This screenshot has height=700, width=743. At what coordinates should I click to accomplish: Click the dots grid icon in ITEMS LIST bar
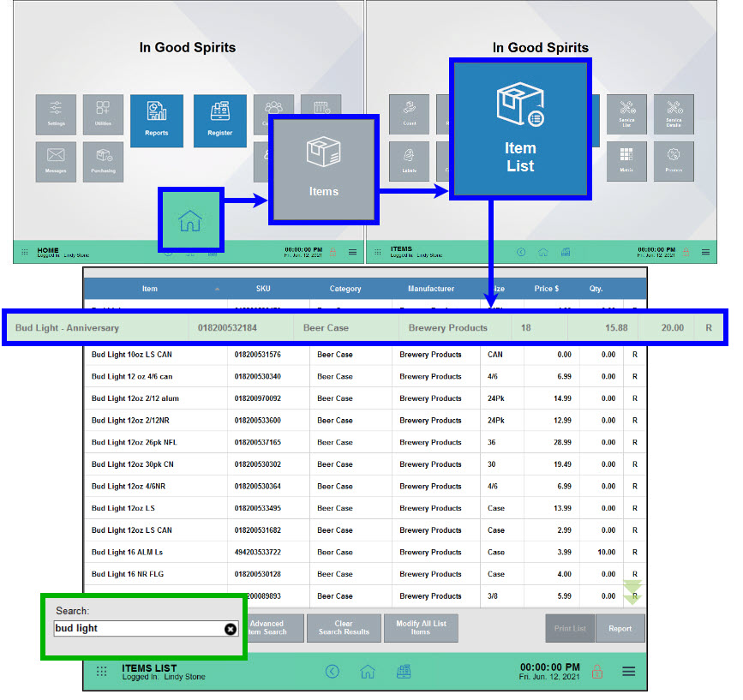[101, 671]
